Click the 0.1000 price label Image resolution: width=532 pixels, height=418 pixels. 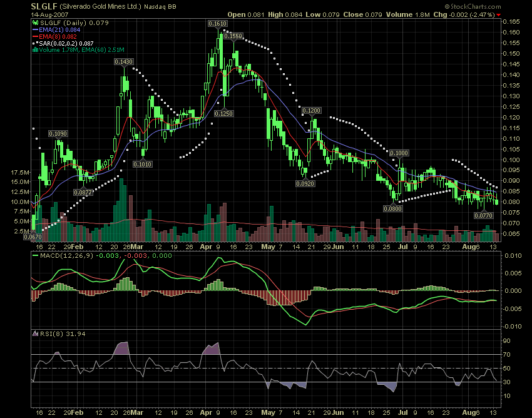[399, 153]
